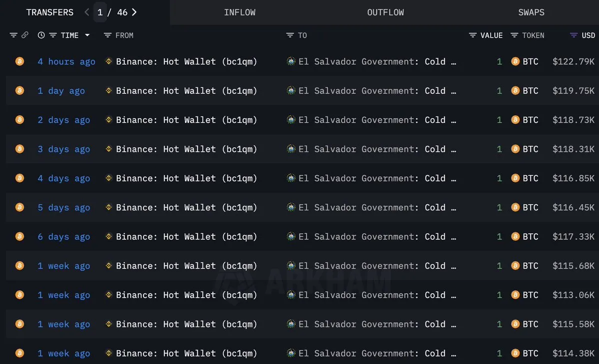Click the $116.85K USD value

coord(574,178)
